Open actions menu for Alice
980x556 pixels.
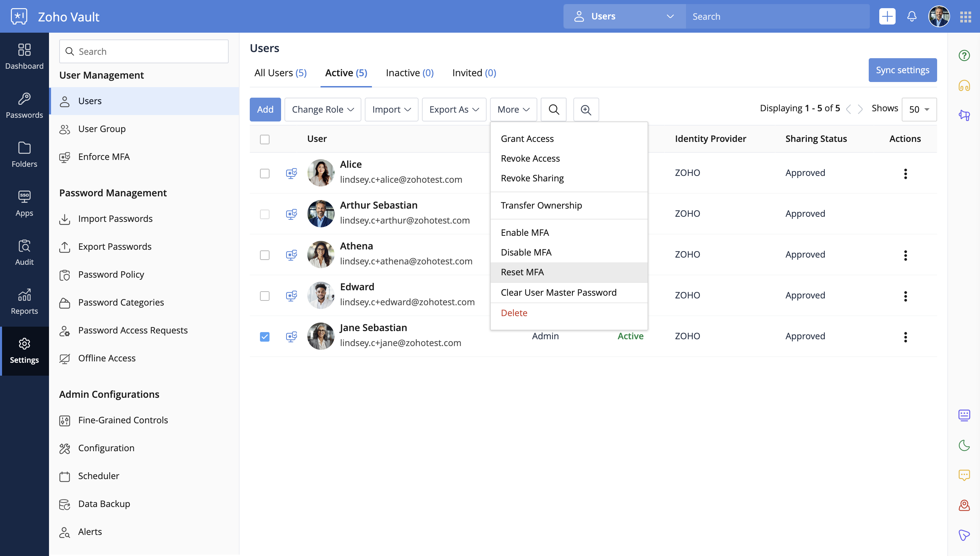[x=905, y=174]
